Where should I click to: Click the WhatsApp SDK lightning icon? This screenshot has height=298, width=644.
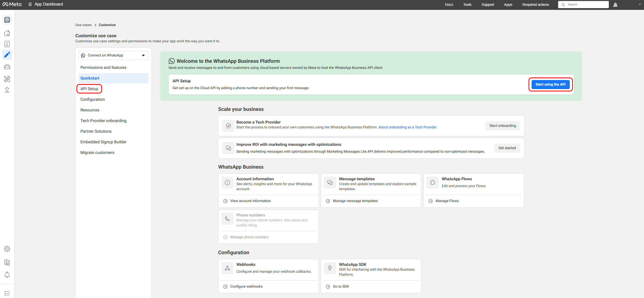tap(330, 268)
